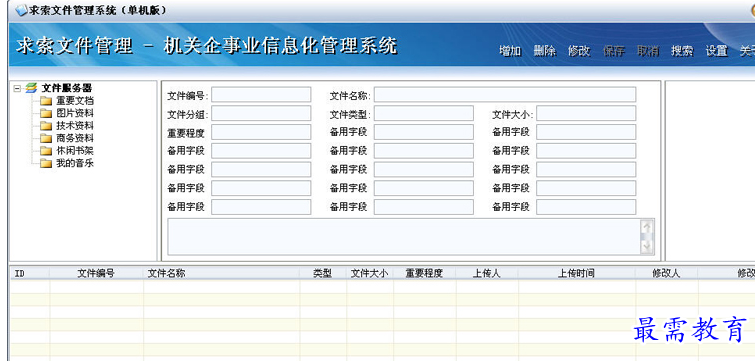Screen dimensions: 755x361
Task: Collapse the 文件服务器 tree node
Action: pyautogui.click(x=17, y=88)
